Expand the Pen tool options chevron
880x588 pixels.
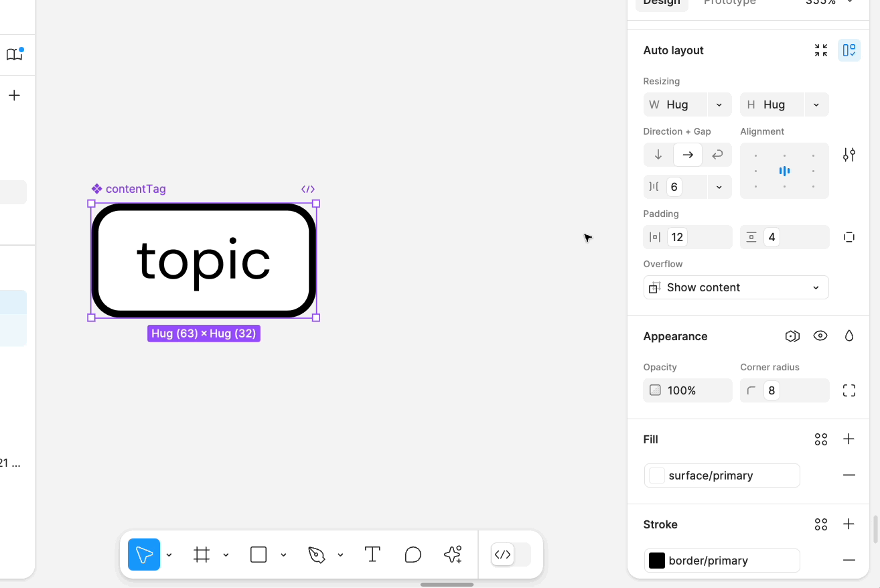(x=340, y=555)
